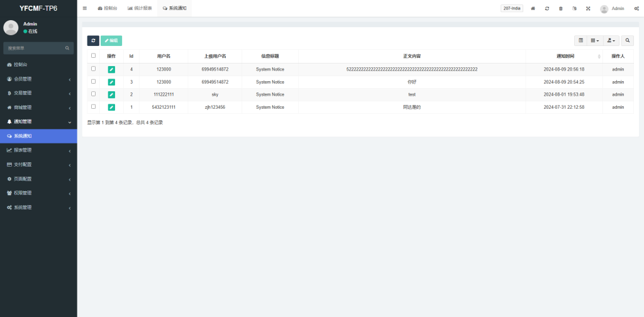Click the trash icon to clear cache
Viewport: 644px width, 317px height.
560,8
